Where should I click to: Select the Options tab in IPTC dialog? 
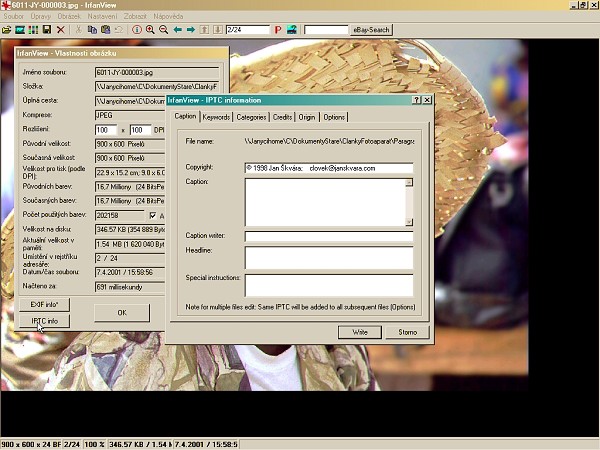pyautogui.click(x=334, y=117)
